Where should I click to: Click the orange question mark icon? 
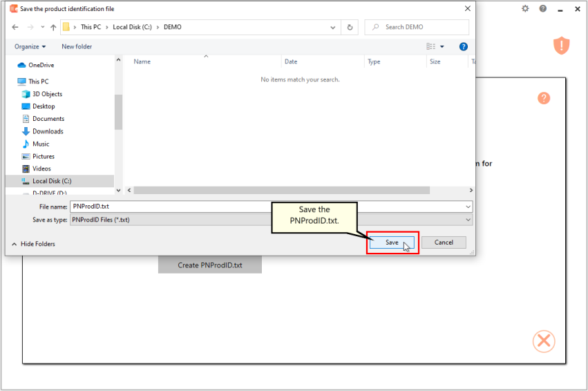point(544,98)
